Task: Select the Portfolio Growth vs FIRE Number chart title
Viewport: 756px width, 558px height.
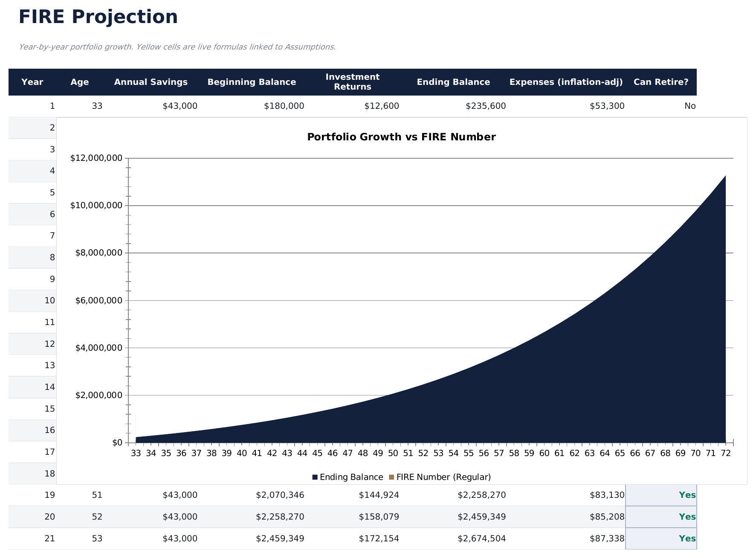Action: pyautogui.click(x=401, y=137)
